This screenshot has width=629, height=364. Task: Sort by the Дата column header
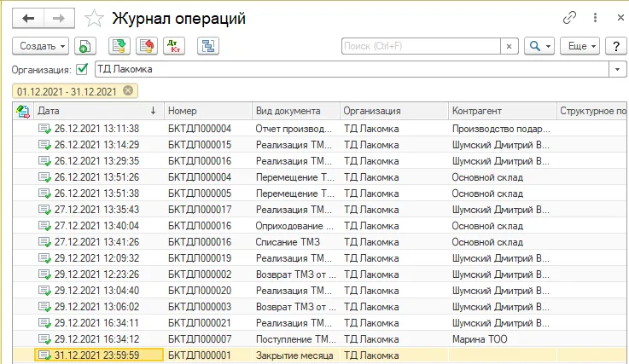coord(99,111)
